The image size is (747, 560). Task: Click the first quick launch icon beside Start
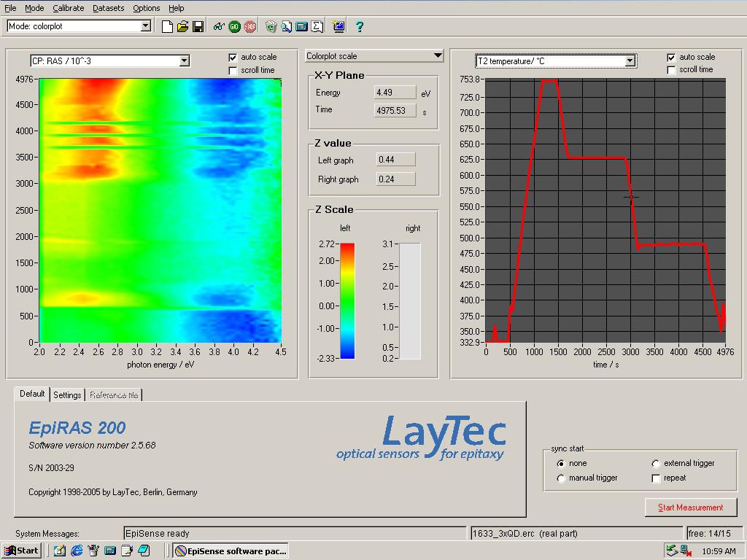60,551
